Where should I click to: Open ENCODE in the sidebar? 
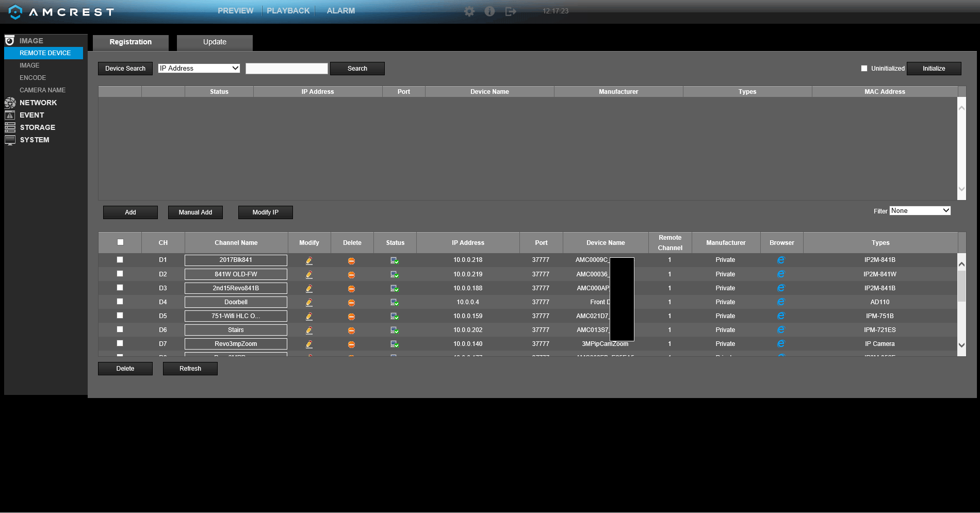33,78
